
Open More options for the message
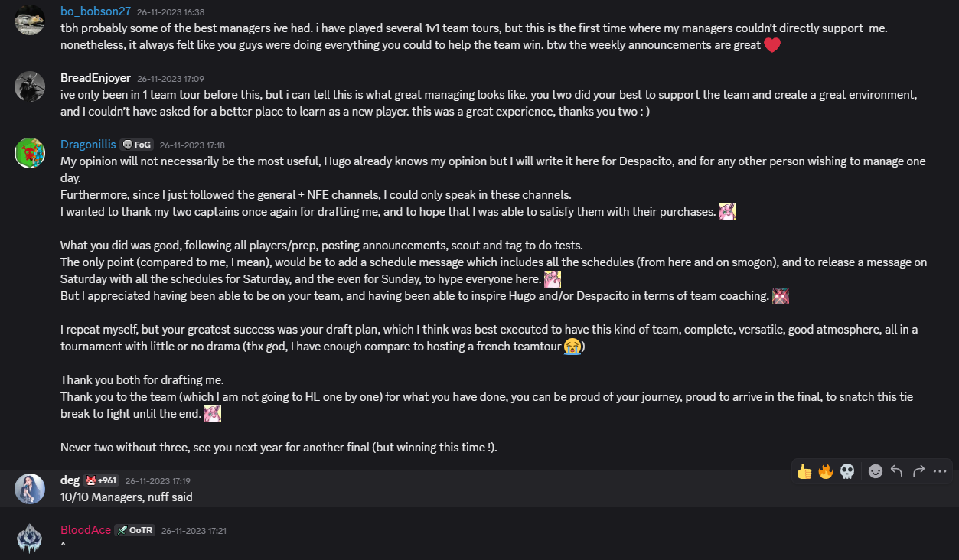coord(940,471)
